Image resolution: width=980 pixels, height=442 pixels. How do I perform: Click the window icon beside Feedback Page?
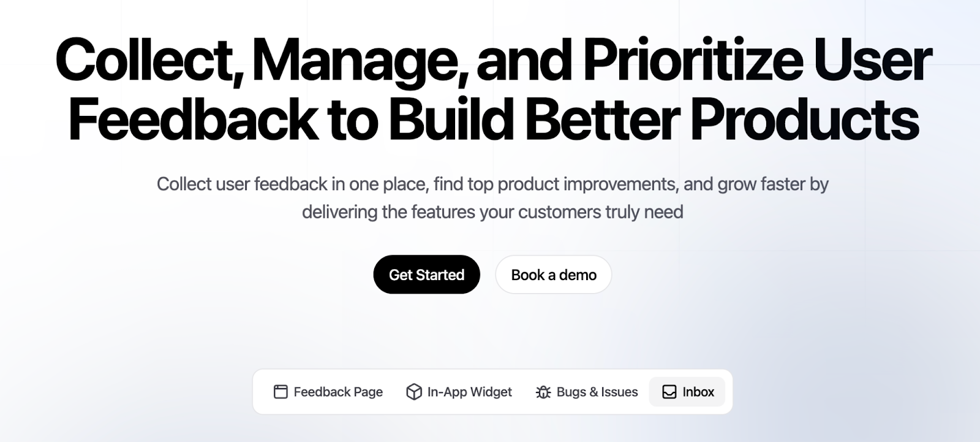281,392
